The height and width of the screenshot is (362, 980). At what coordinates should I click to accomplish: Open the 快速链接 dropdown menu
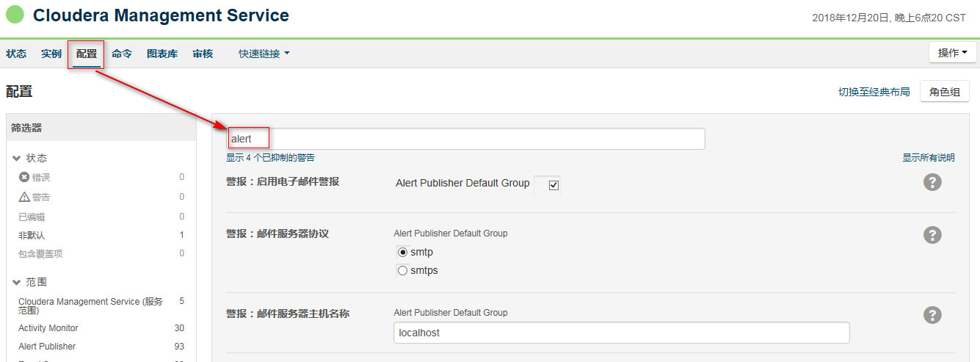[x=264, y=54]
